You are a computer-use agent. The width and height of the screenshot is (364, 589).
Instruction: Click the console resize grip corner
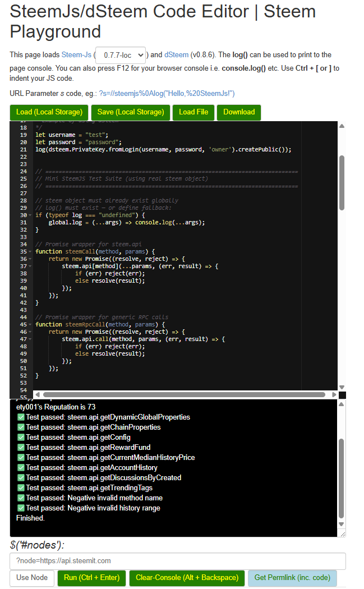[x=343, y=534]
